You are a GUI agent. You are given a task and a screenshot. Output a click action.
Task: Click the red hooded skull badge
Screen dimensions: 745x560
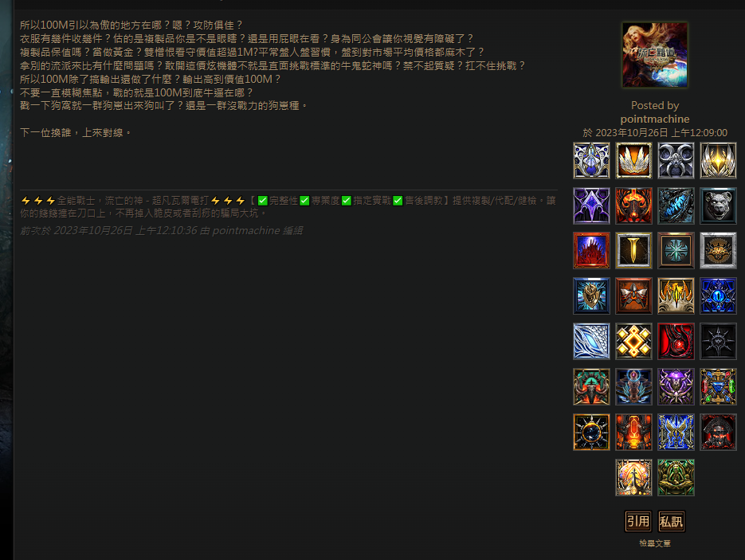pyautogui.click(x=718, y=432)
